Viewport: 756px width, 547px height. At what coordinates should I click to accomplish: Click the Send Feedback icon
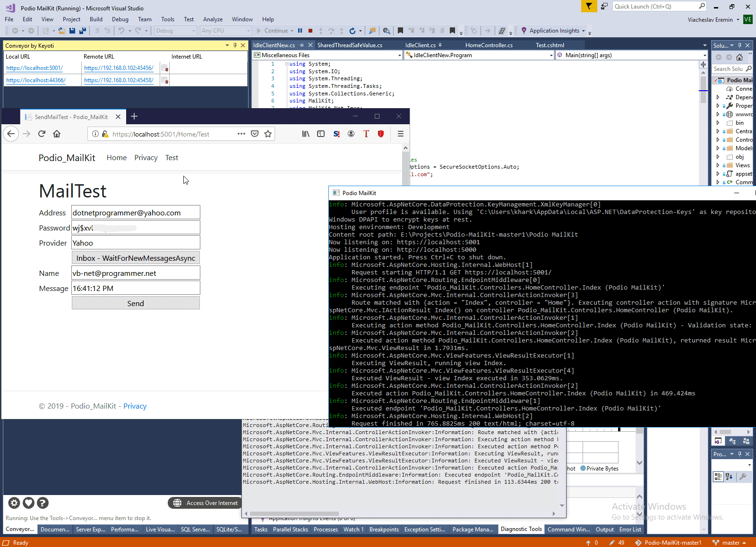coord(604,6)
